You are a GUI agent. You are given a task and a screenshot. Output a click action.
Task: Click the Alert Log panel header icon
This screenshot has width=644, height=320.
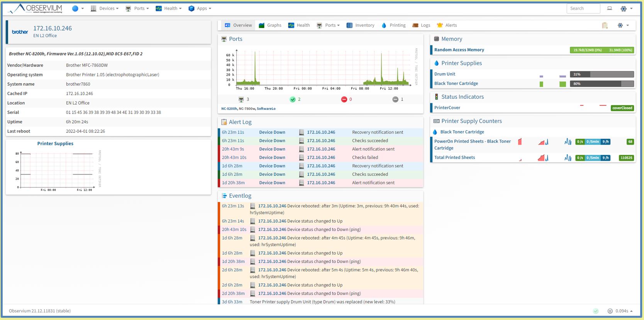tap(224, 122)
